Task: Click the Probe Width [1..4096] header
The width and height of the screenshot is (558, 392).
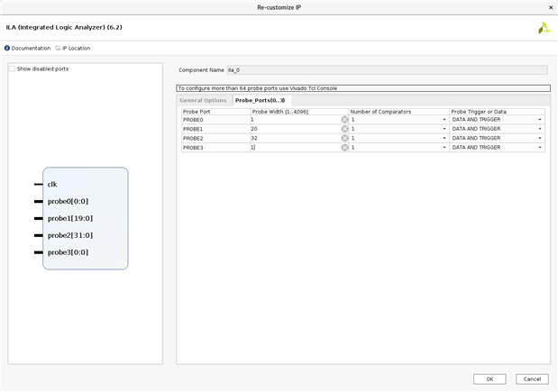Action: point(299,112)
